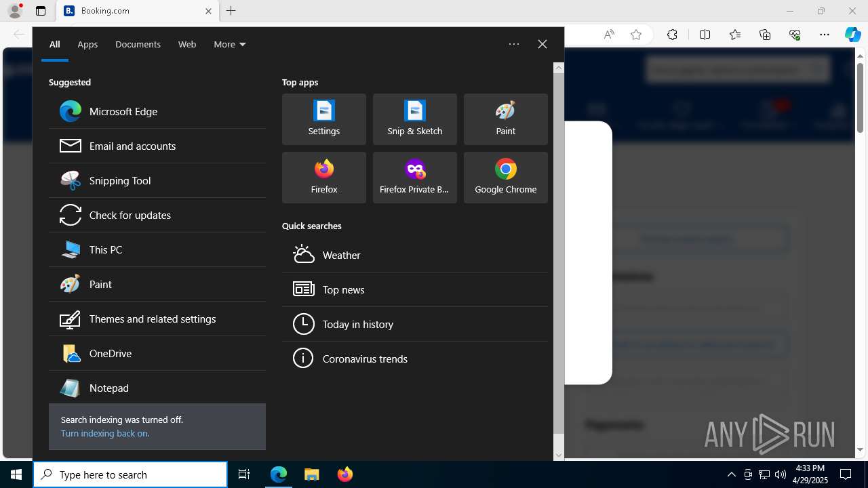Open Edge Extensions toolbar icon
The width and height of the screenshot is (868, 488).
(x=672, y=35)
